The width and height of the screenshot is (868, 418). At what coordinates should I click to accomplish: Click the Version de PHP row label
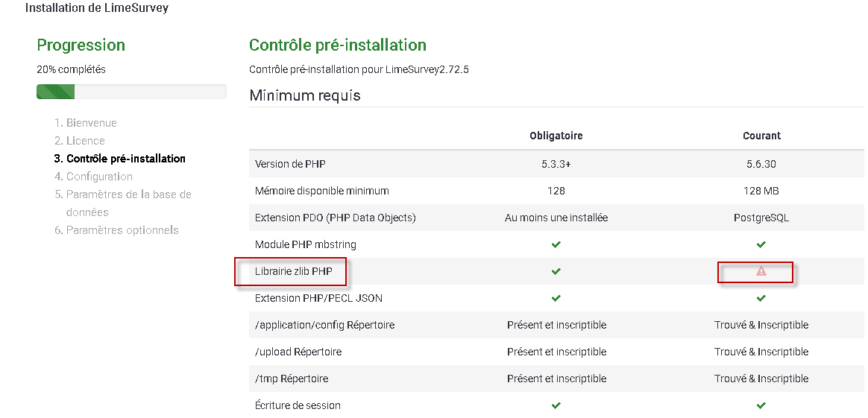[x=290, y=164]
